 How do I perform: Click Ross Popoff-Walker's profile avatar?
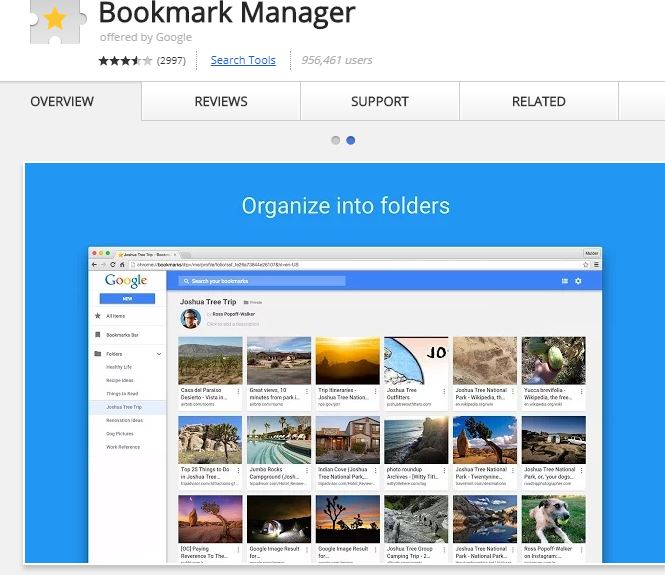coord(190,318)
